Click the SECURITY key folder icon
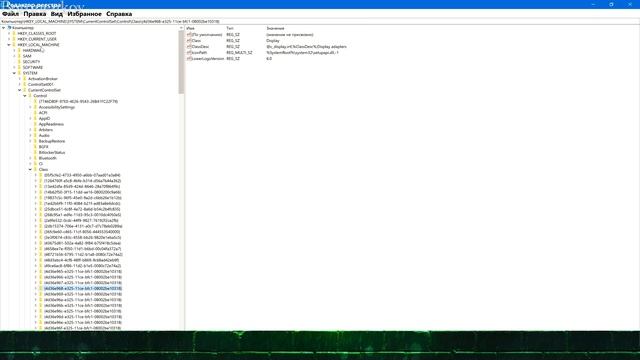Viewport: 640px width, 360px height. pos(20,62)
